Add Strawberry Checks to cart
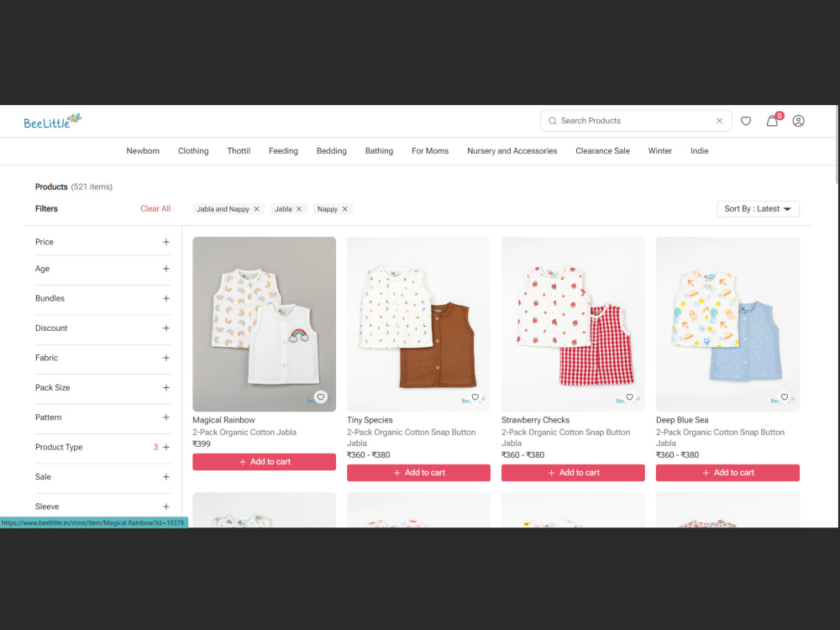Image resolution: width=840 pixels, height=630 pixels. click(x=573, y=473)
